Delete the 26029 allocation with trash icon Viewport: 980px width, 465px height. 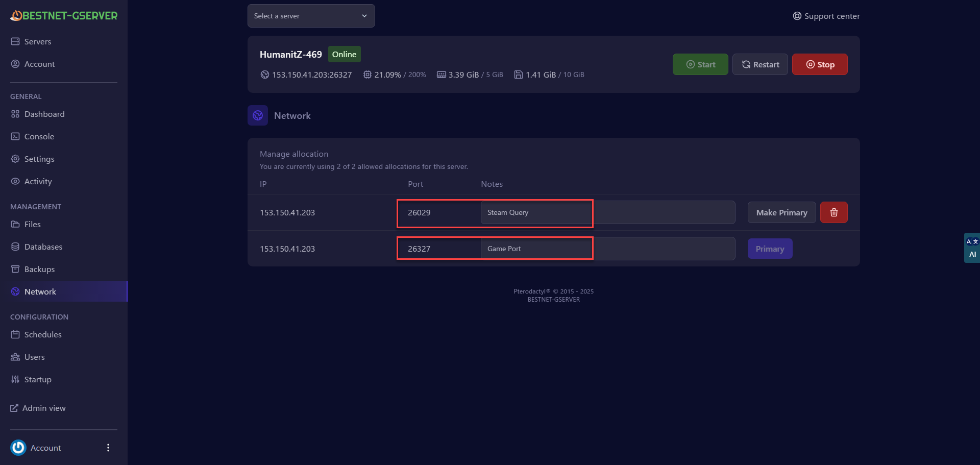[x=834, y=212]
